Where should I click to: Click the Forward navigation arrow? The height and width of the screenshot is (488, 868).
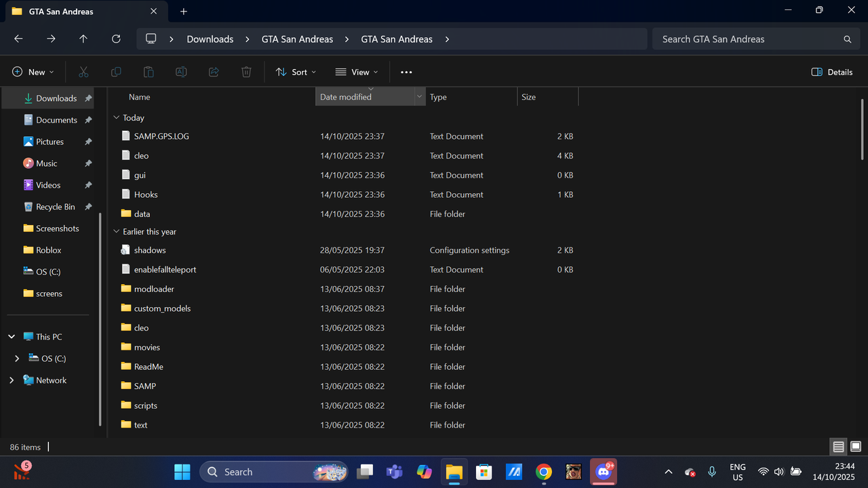[x=51, y=39]
